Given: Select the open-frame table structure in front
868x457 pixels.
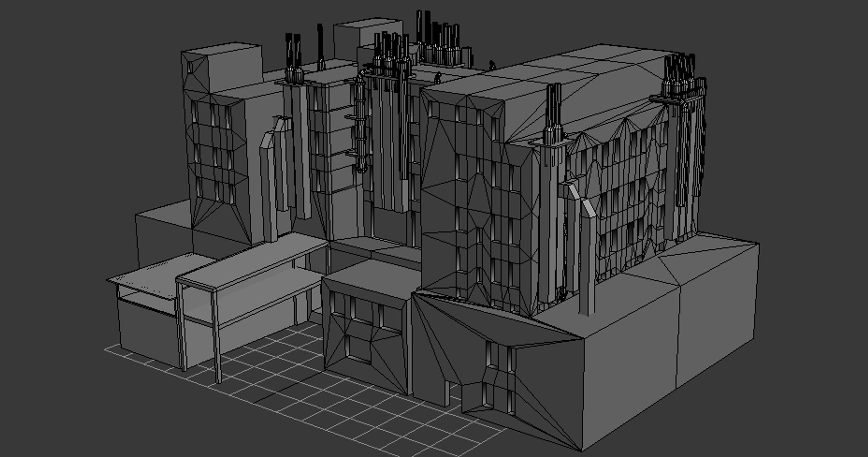Looking at the screenshot, I should point(253,299).
